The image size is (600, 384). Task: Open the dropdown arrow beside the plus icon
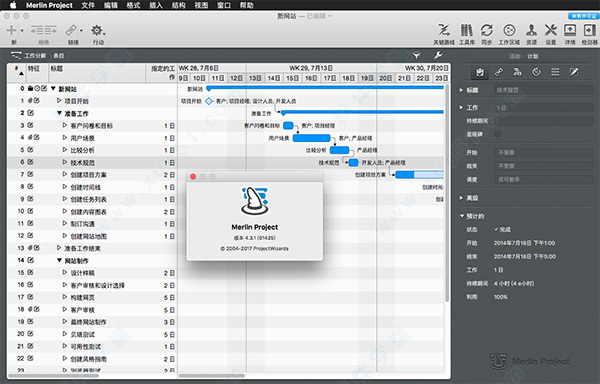tap(22, 30)
